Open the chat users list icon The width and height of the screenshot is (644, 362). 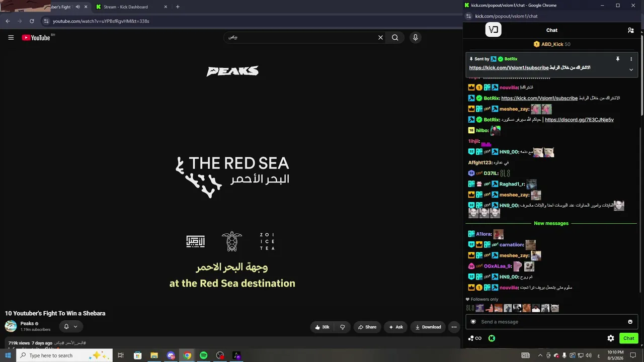coord(631,30)
